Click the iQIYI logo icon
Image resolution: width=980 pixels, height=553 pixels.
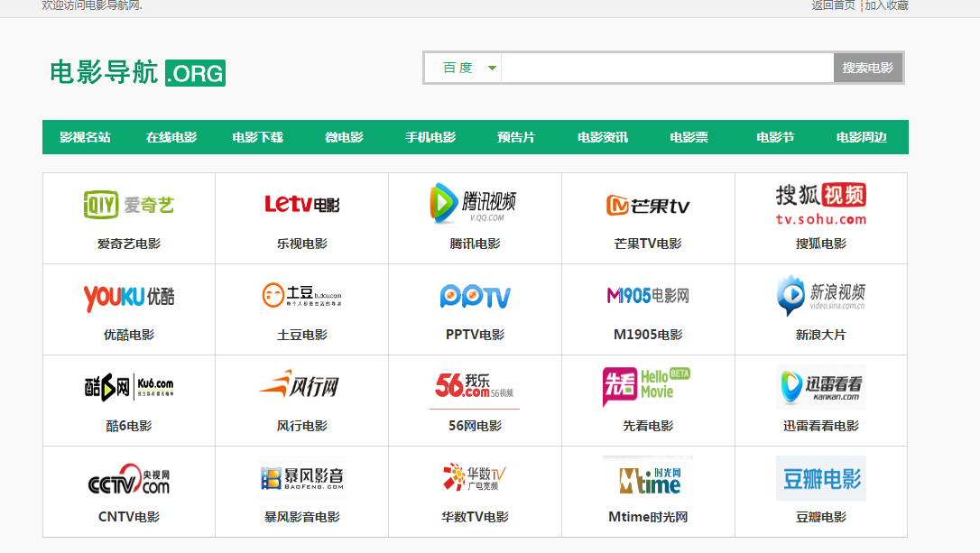[129, 204]
